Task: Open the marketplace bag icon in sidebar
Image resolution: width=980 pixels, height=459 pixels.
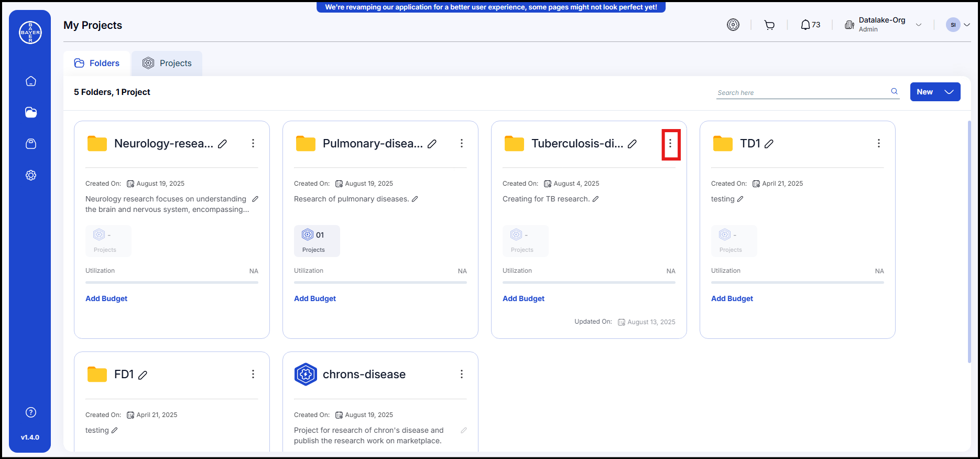Action: pos(31,144)
